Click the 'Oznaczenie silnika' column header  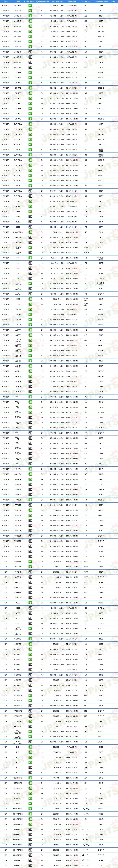point(101,2)
